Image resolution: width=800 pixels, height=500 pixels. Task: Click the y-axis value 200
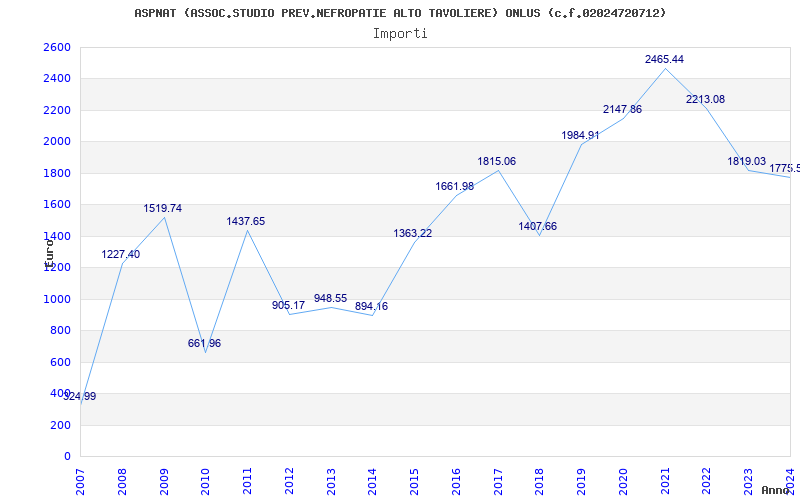62,425
